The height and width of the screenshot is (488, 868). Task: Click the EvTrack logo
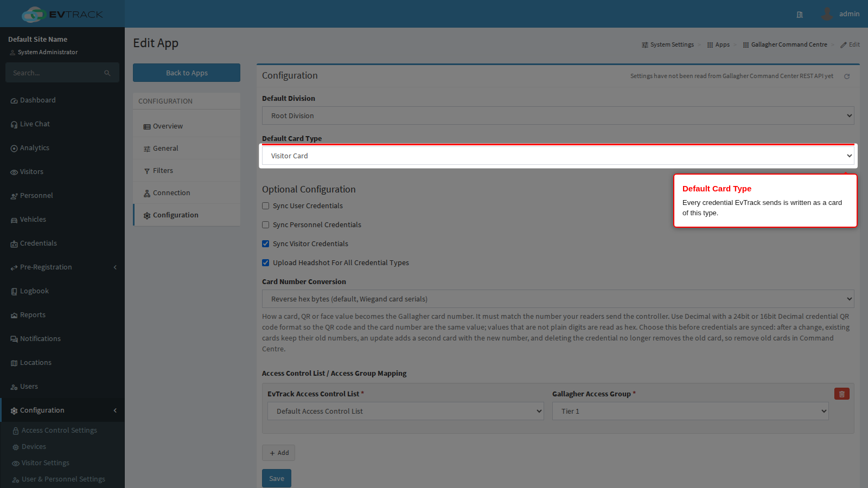coord(62,14)
